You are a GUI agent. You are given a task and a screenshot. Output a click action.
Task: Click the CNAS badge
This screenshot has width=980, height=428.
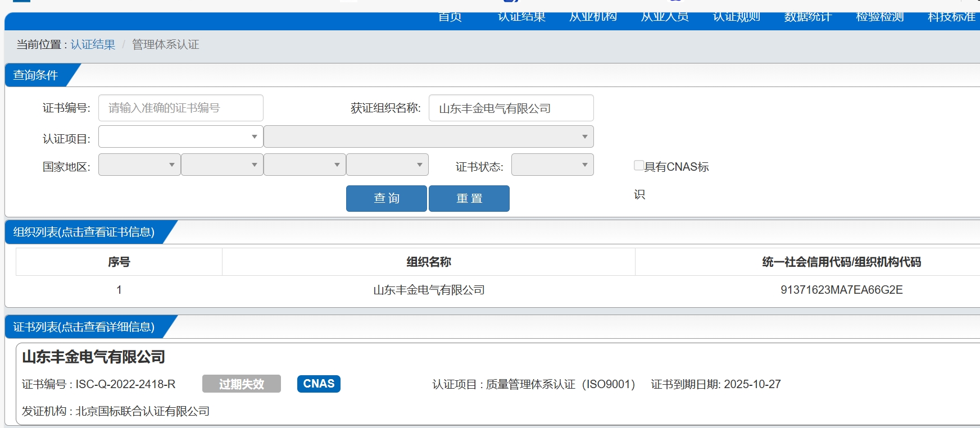coord(319,384)
